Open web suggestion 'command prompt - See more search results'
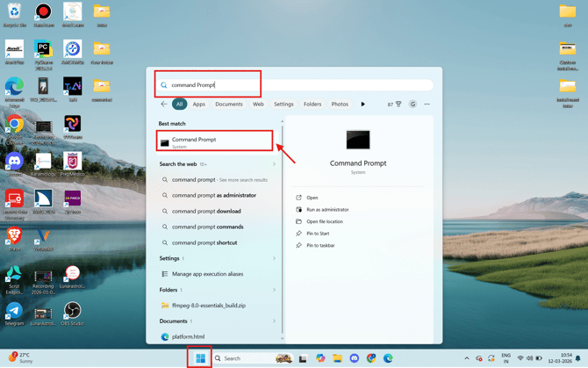 click(x=219, y=180)
